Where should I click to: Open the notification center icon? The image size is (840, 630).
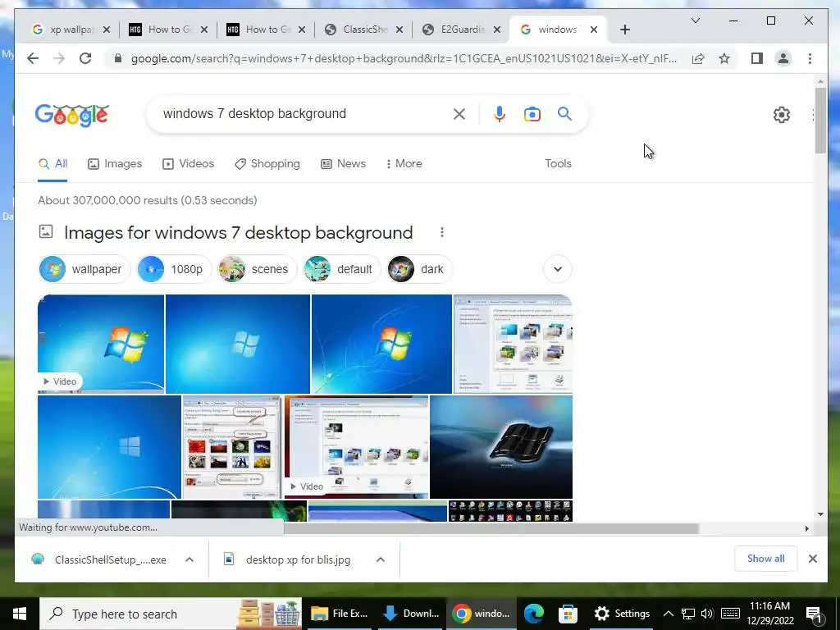pos(814,614)
